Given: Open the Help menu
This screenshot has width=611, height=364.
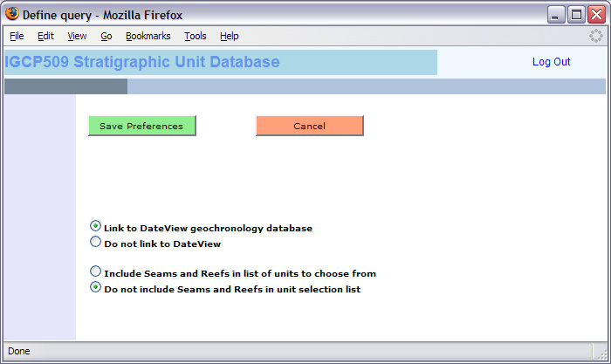Looking at the screenshot, I should [x=229, y=37].
